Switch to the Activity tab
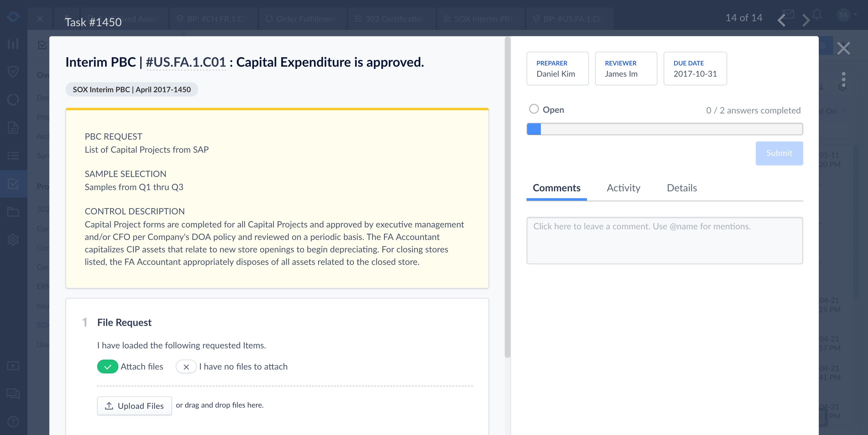Screen dimensions: 868x435 (x=623, y=188)
